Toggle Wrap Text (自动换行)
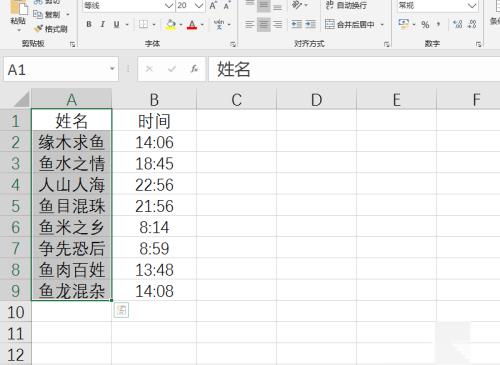500x365 pixels. pos(346,5)
